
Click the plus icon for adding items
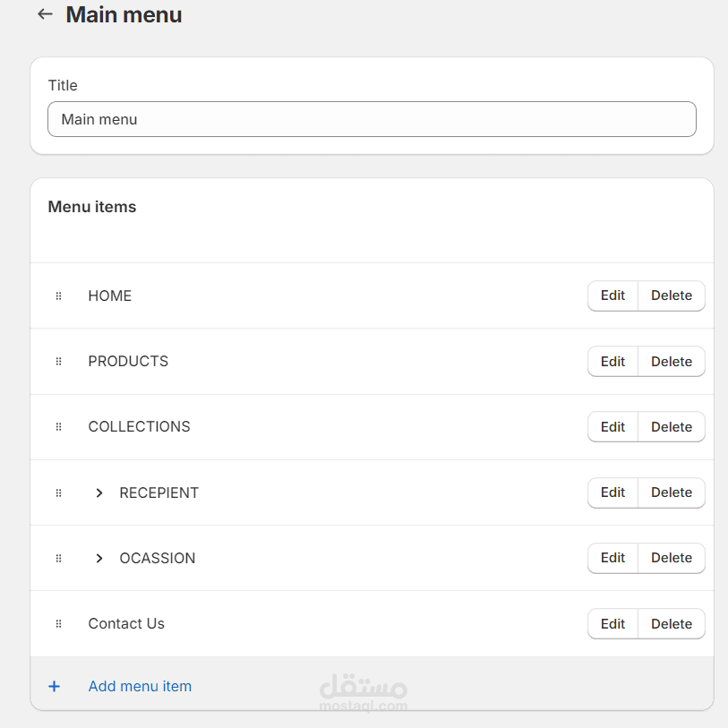55,687
